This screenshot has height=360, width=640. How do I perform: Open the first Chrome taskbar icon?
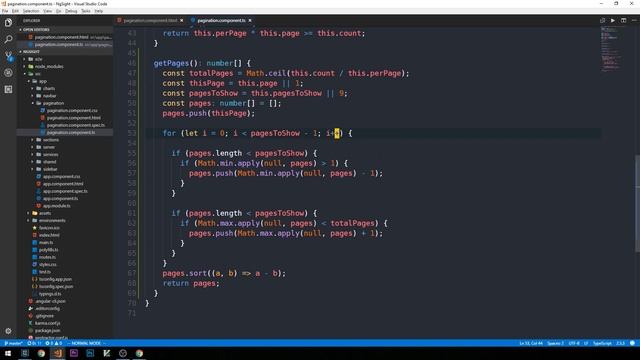[41, 353]
